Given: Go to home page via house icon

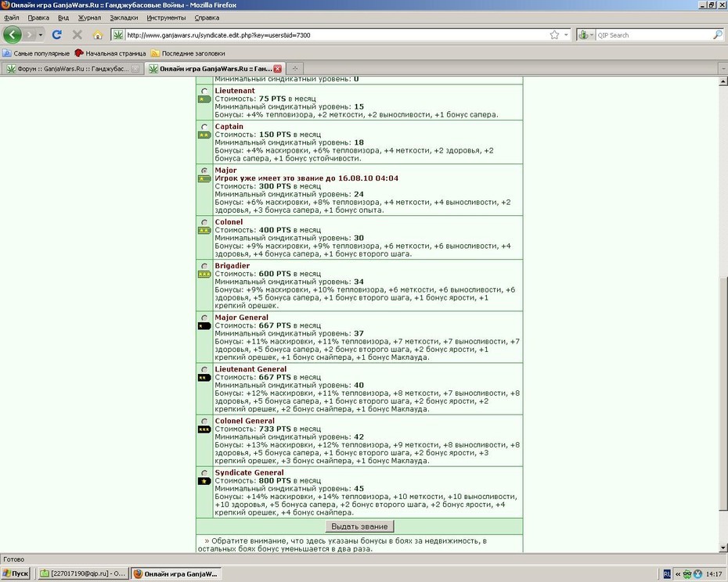Looking at the screenshot, I should [x=98, y=34].
